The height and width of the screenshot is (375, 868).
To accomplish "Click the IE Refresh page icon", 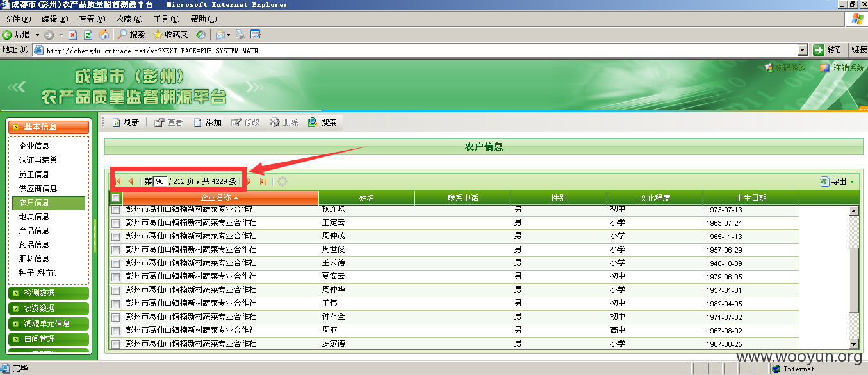I will (88, 35).
